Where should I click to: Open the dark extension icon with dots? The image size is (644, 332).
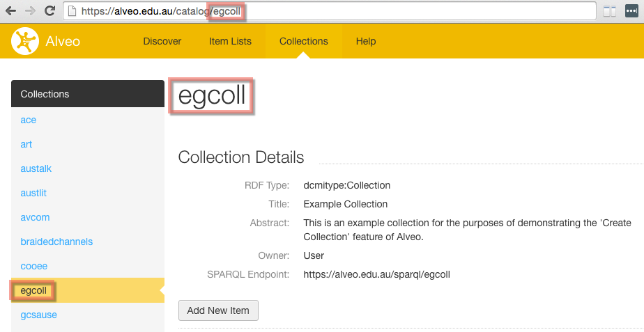tap(631, 10)
